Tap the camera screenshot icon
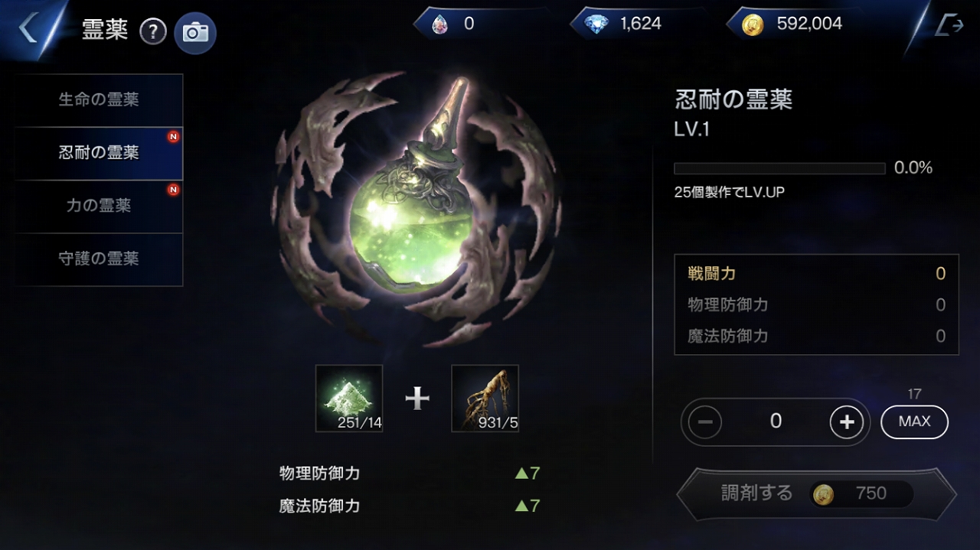Image resolution: width=980 pixels, height=550 pixels. coord(195,32)
